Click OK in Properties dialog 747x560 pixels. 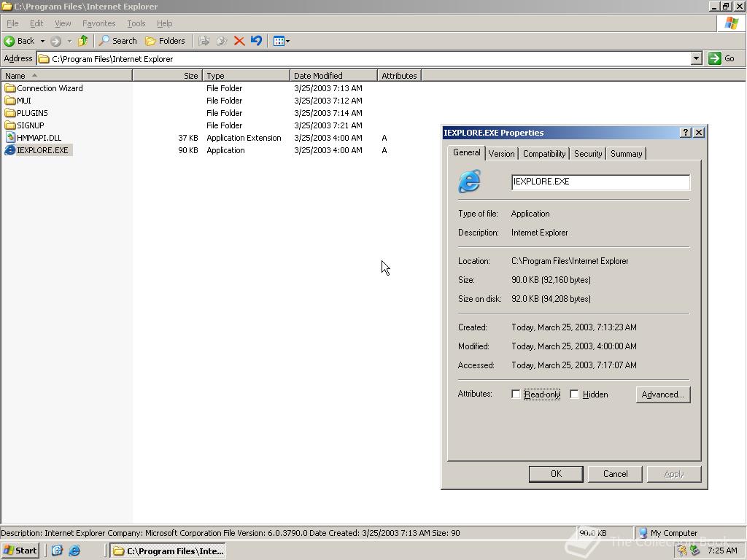pos(556,474)
